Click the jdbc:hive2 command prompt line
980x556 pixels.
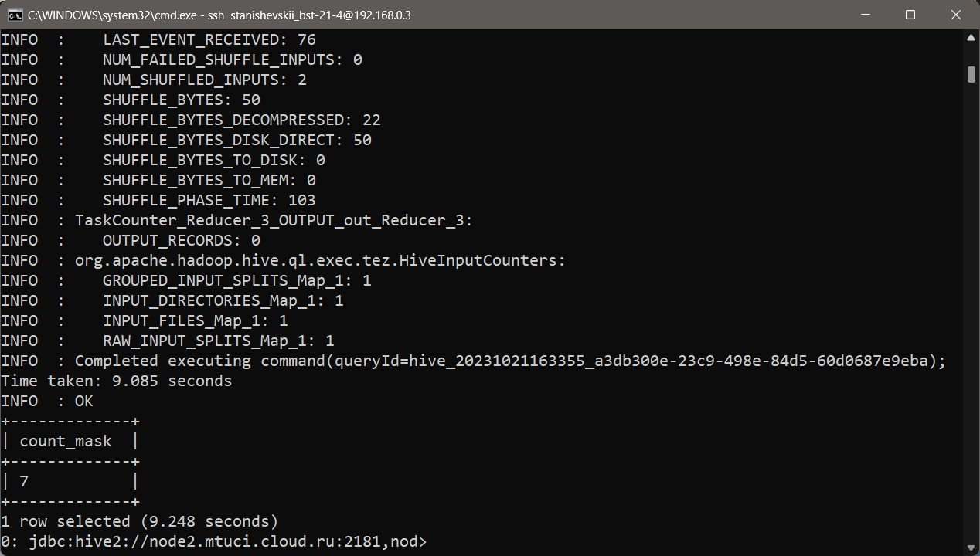(213, 541)
